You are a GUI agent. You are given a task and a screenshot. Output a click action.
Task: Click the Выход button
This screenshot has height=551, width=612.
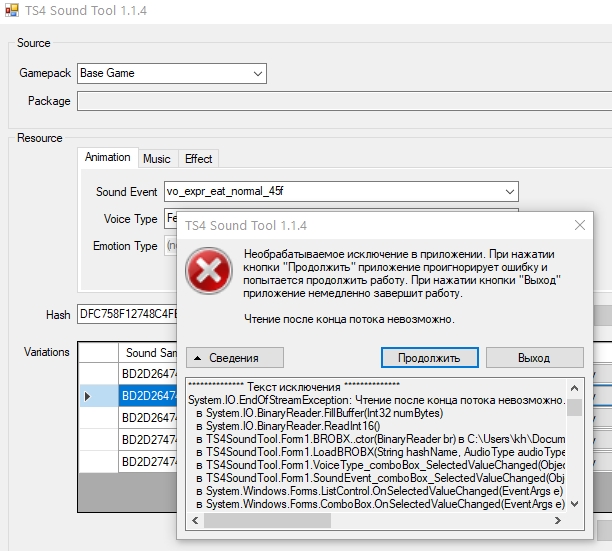534,358
